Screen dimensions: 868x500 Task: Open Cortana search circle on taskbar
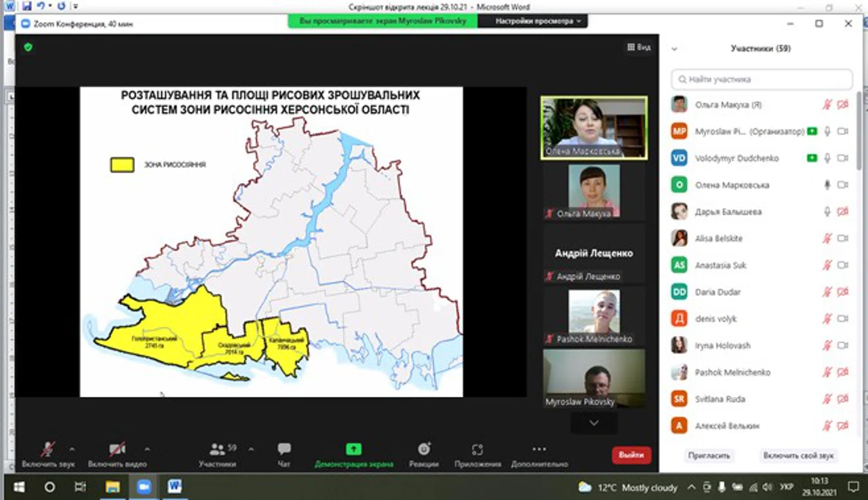click(x=50, y=487)
